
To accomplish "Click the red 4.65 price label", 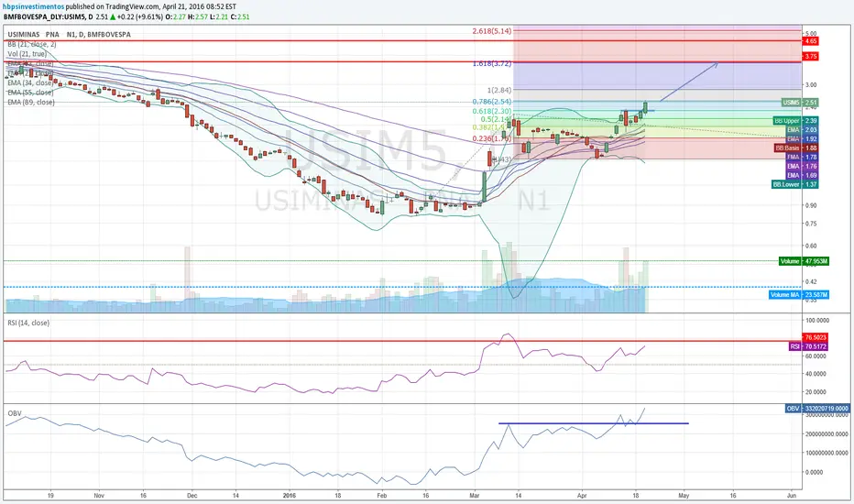I will click(810, 41).
